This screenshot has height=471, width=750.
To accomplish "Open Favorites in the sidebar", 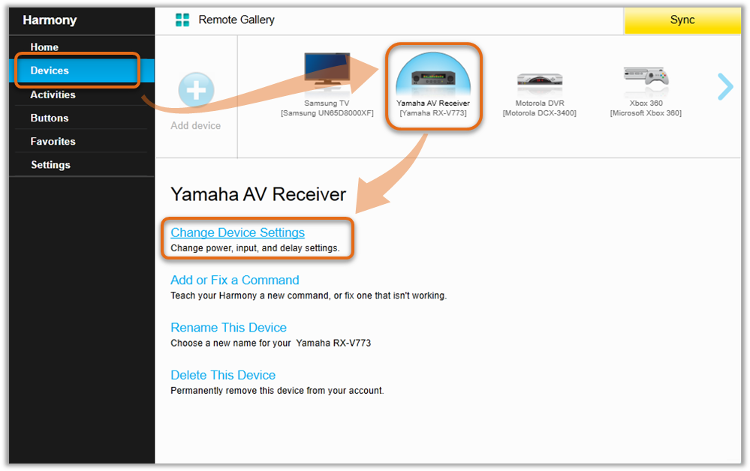I will coord(53,141).
